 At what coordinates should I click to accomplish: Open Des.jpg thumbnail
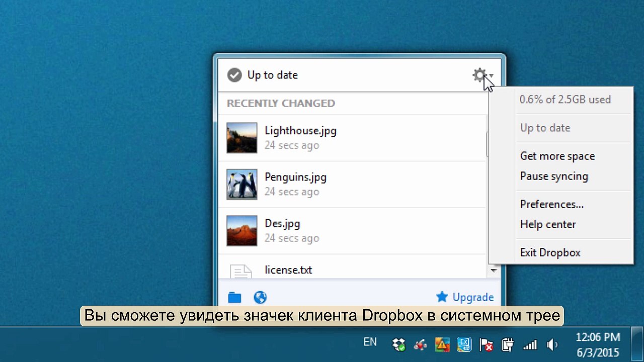click(242, 231)
